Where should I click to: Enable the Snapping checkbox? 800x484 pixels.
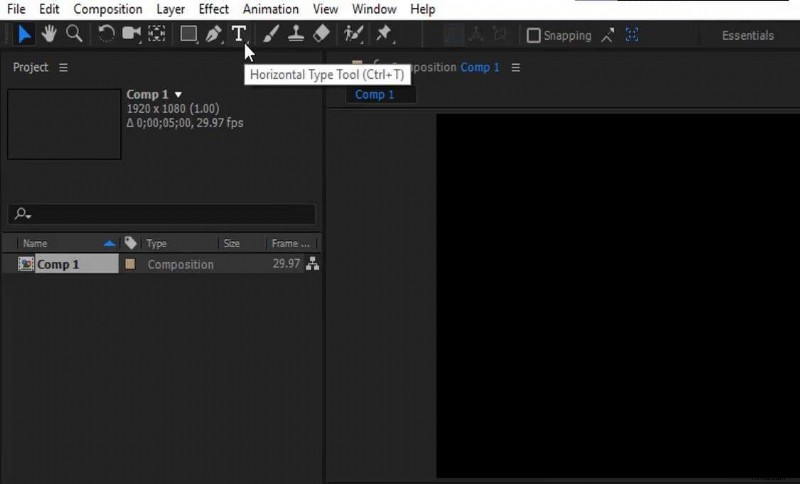pos(533,35)
